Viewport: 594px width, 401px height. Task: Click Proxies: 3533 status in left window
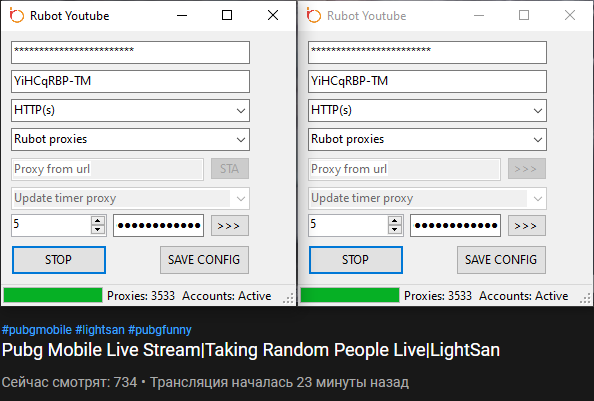141,296
